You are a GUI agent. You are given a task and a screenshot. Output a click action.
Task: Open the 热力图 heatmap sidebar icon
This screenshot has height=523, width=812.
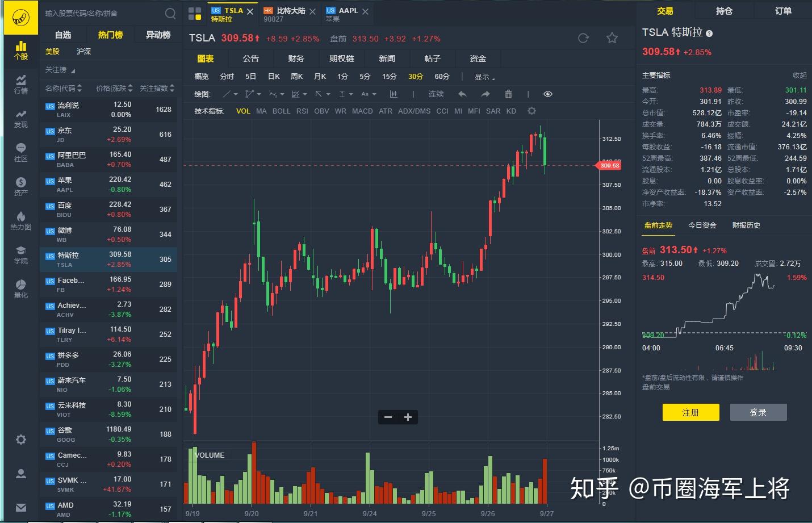[x=20, y=221]
